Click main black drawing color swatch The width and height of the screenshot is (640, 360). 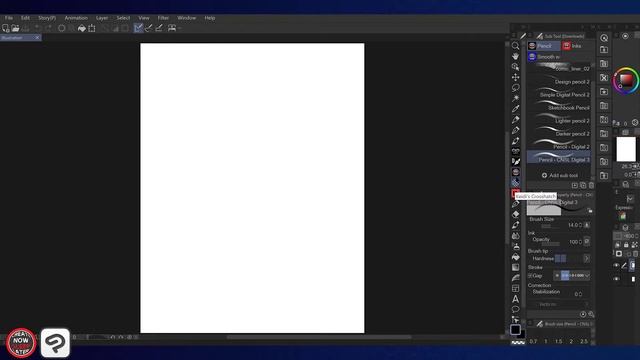(516, 329)
